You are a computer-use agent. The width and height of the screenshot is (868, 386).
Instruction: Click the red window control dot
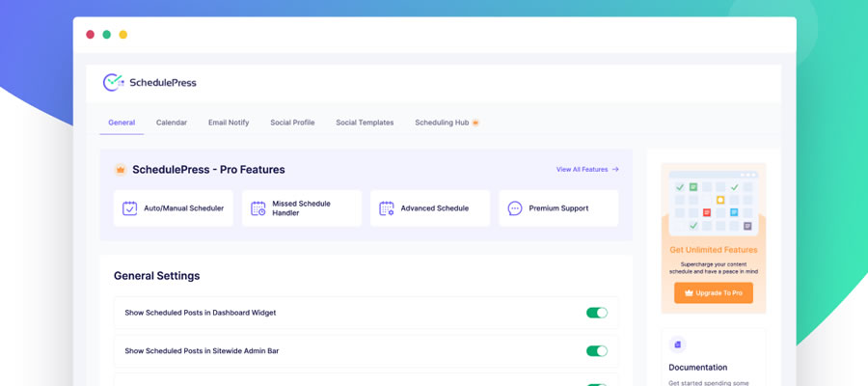pyautogui.click(x=91, y=35)
